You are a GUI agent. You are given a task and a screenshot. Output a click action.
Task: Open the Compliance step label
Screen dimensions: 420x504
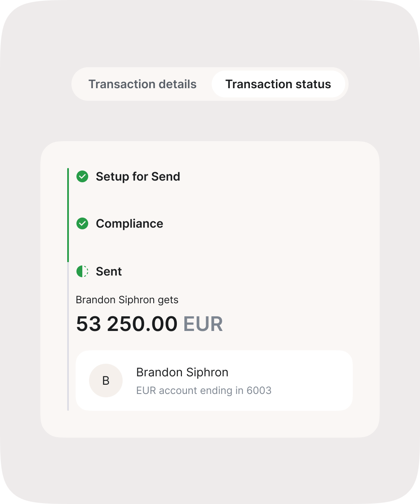click(x=129, y=224)
